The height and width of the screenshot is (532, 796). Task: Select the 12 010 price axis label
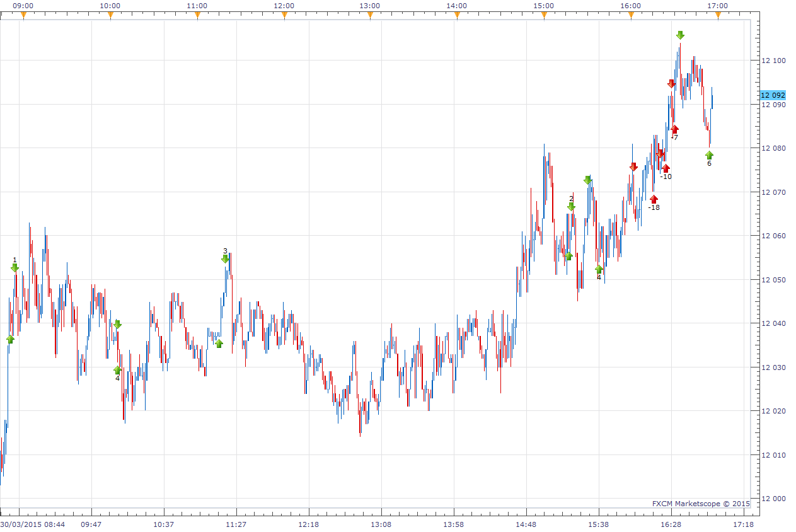773,455
